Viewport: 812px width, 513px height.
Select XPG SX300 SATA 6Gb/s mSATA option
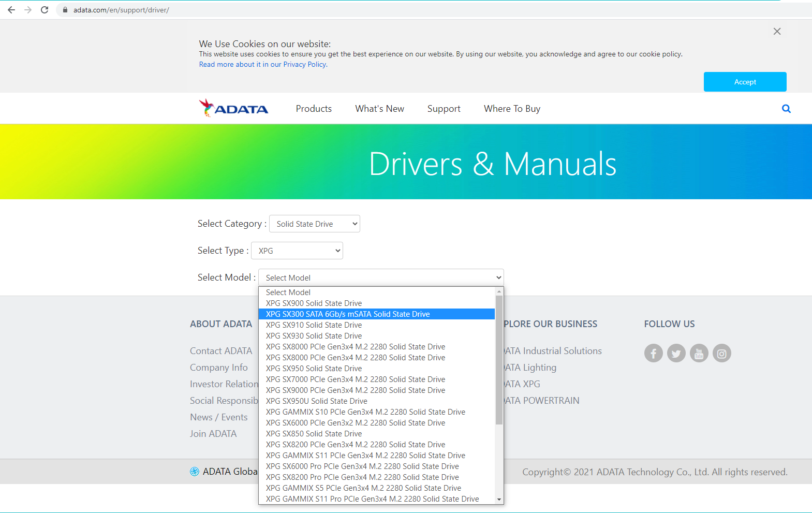[x=377, y=314]
